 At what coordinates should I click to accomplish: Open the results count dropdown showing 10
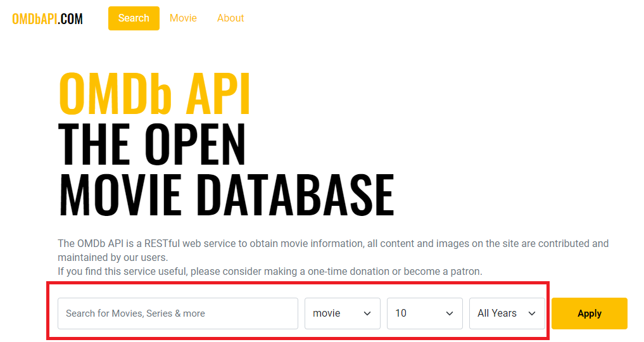point(425,313)
